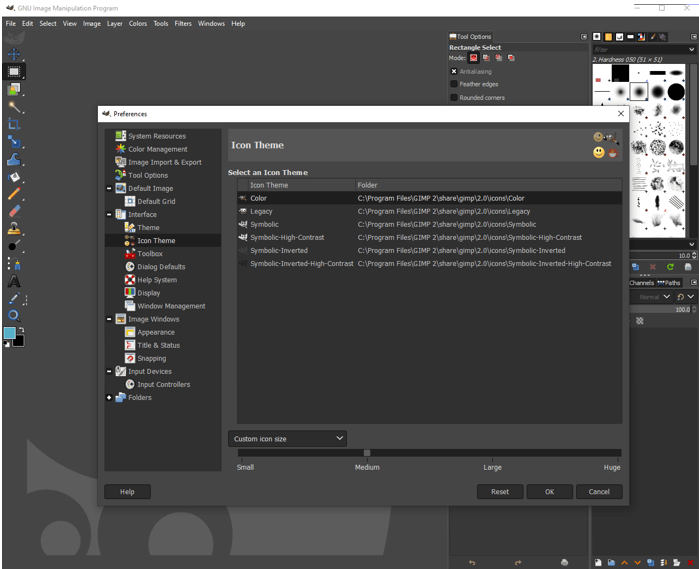This screenshot has width=699, height=569.
Task: Select Symbolic icon theme row
Action: [x=430, y=224]
